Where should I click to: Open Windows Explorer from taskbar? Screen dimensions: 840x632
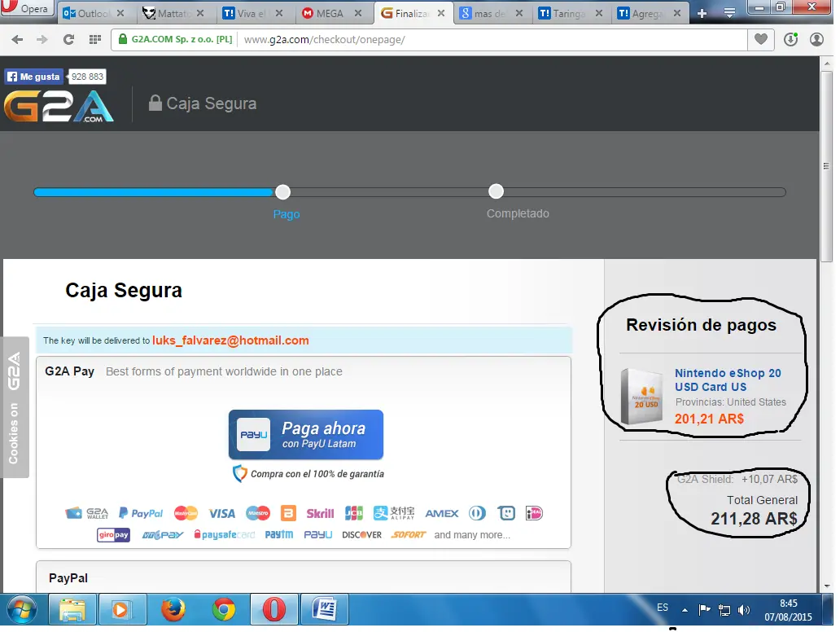(x=72, y=609)
